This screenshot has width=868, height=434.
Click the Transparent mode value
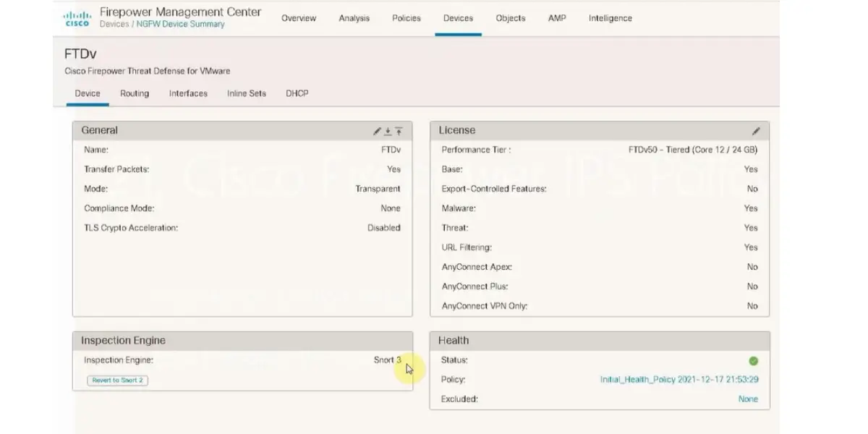378,189
